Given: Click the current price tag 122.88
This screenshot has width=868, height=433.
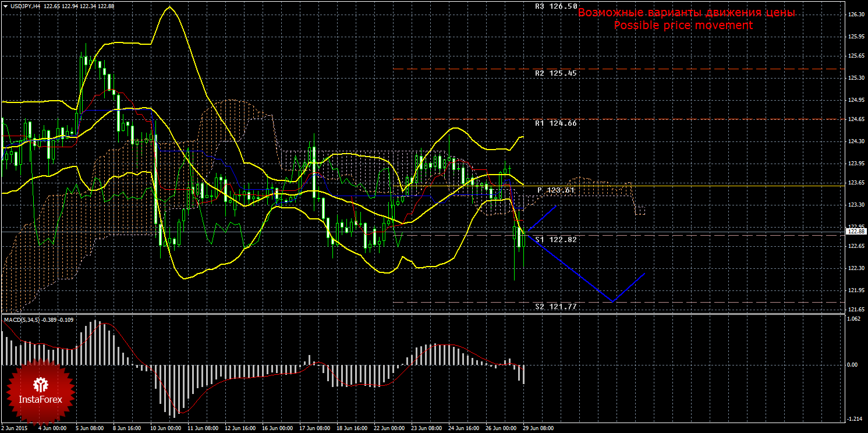Looking at the screenshot, I should tap(855, 232).
